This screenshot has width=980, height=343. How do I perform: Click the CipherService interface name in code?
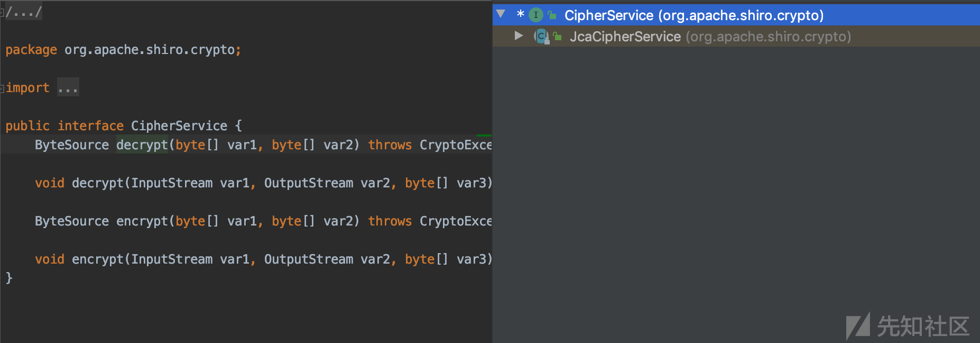(179, 125)
